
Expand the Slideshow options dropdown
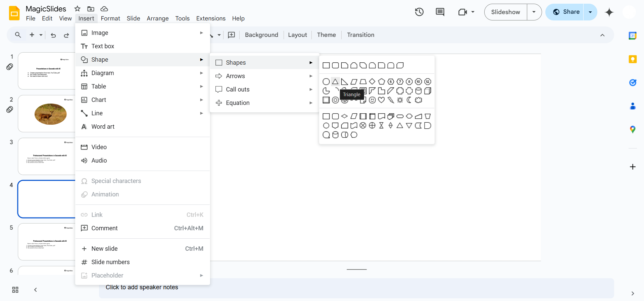click(x=534, y=12)
